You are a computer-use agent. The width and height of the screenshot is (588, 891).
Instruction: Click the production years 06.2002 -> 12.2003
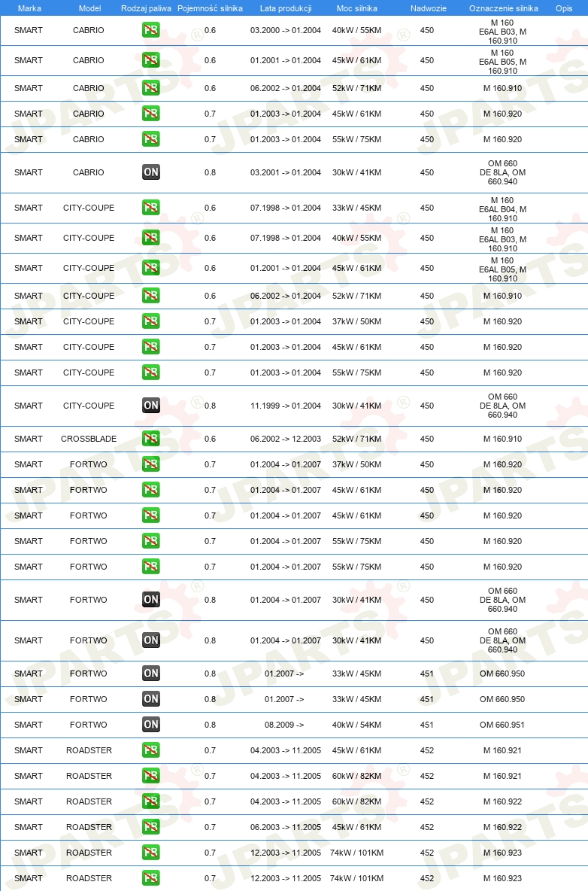286,439
